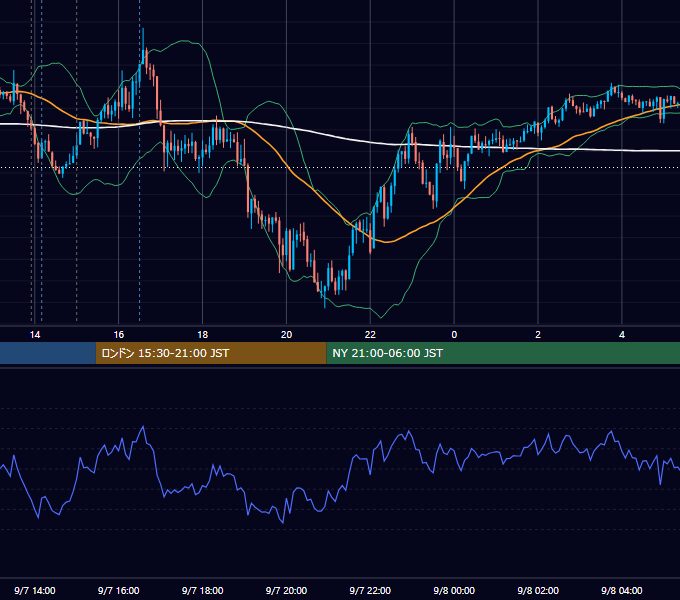This screenshot has height=600, width=680.
Task: Click hour label '18' on price chart axis
Action: coord(203,335)
